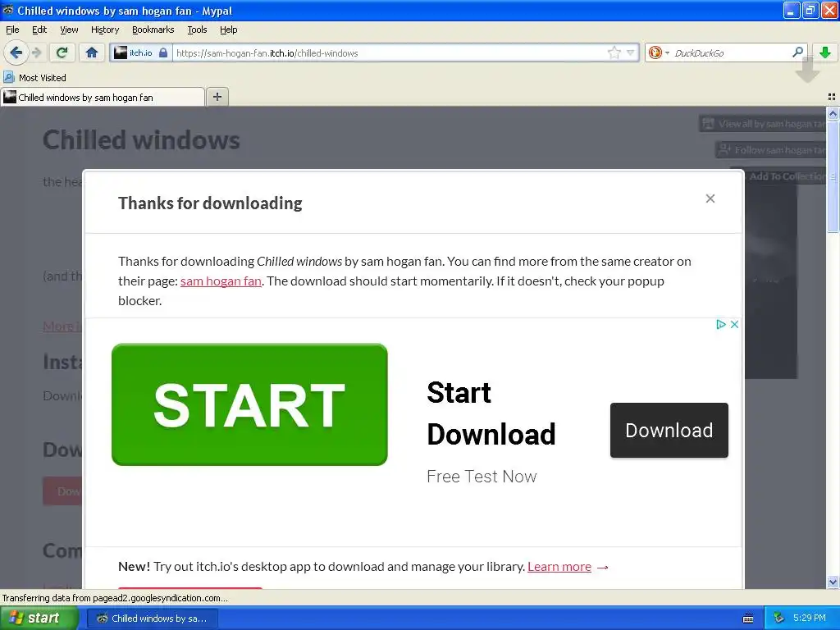Click the Mypal window title icon
The image size is (840, 630).
click(8, 10)
